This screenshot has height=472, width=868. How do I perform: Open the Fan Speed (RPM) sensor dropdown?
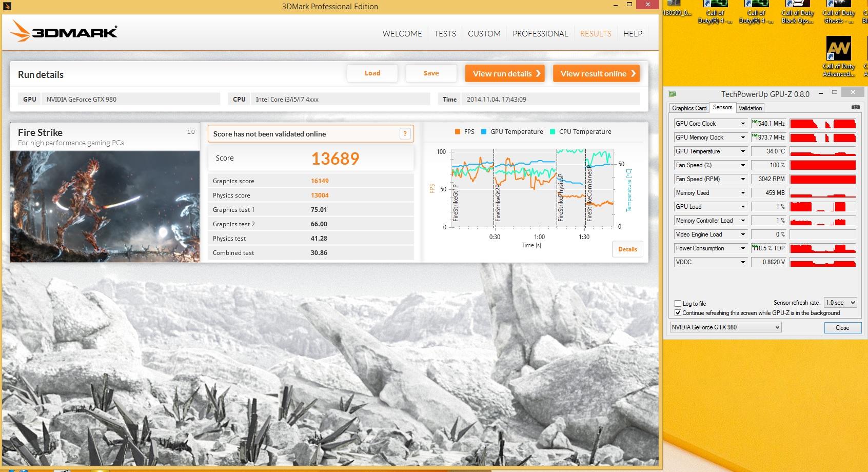click(742, 179)
